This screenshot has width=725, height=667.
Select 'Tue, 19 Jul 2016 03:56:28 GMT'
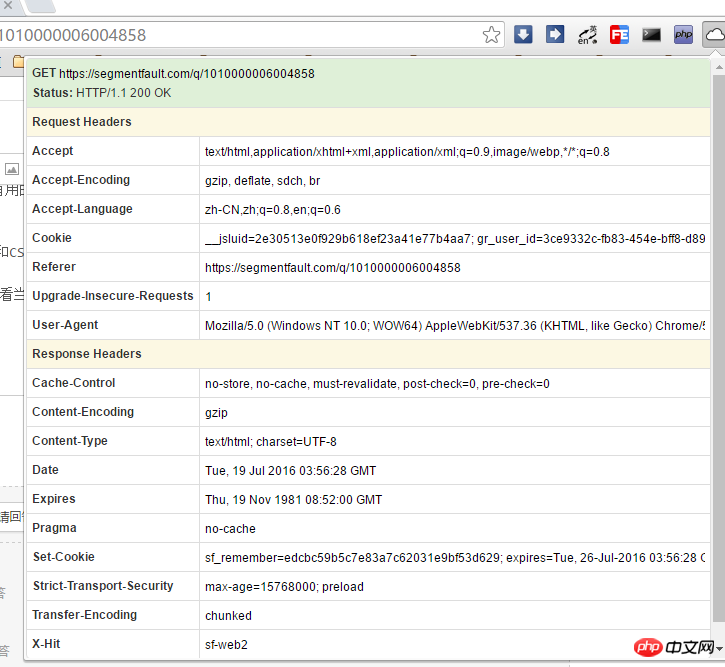point(290,471)
